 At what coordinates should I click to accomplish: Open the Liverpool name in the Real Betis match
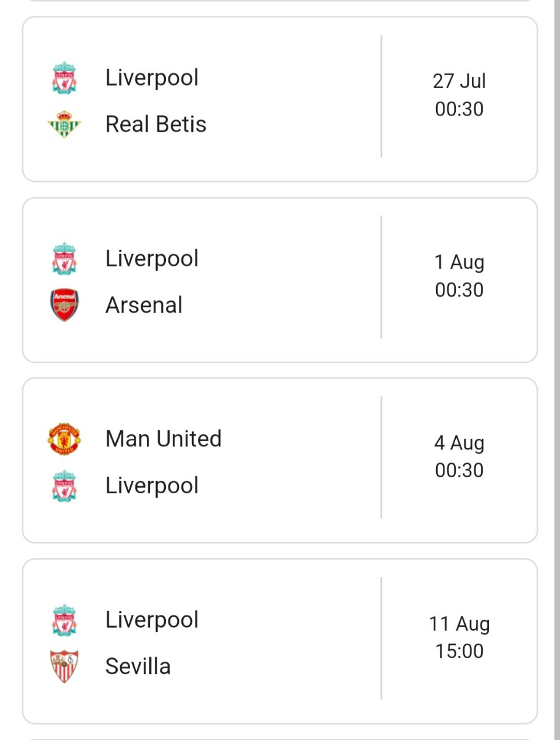tap(152, 78)
